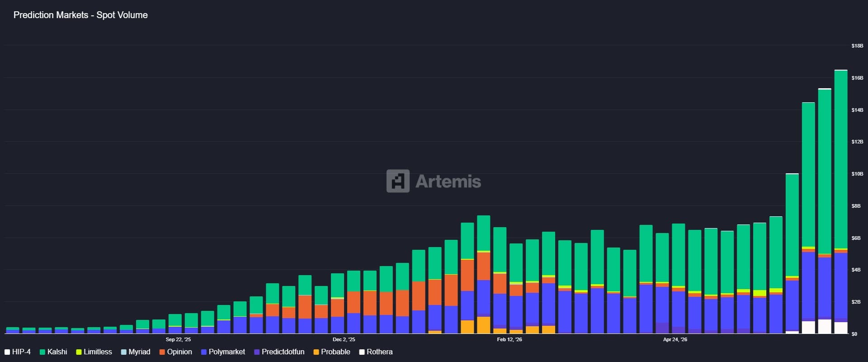Viewport: 868px width, 362px height.
Task: Click the HIP-4 legend color swatch
Action: pyautogui.click(x=7, y=352)
